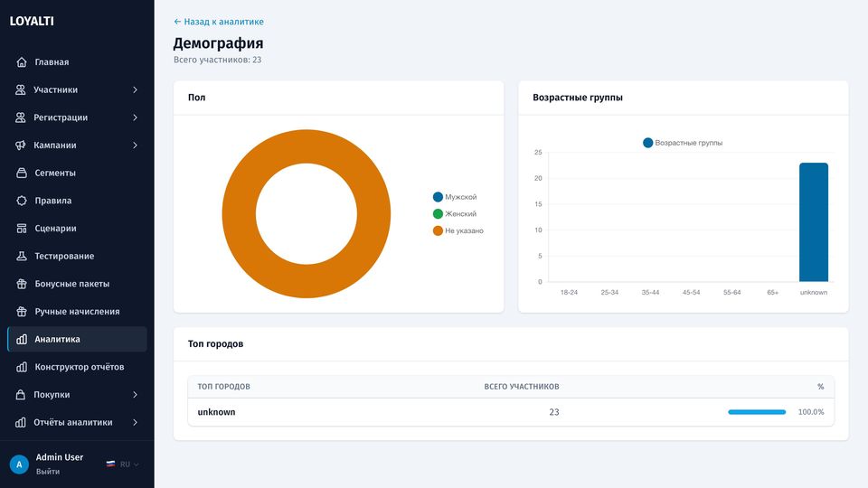Click the Сегменты sidebar icon
868x488 pixels.
[22, 173]
